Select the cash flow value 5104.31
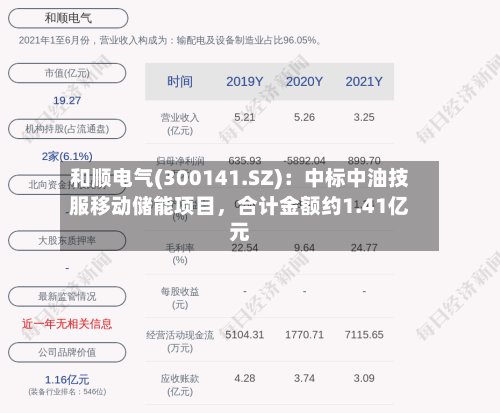Viewport: 500px width, 413px height. [245, 335]
